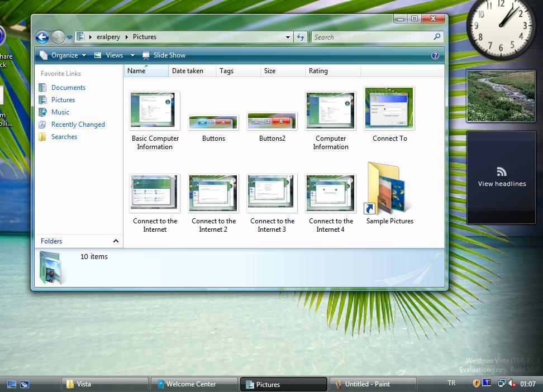The height and width of the screenshot is (392, 543).
Task: Click the back navigation arrow button
Action: [x=42, y=37]
